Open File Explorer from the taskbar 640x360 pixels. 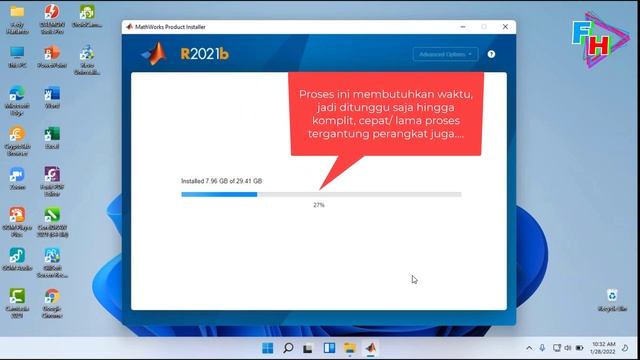pyautogui.click(x=350, y=348)
